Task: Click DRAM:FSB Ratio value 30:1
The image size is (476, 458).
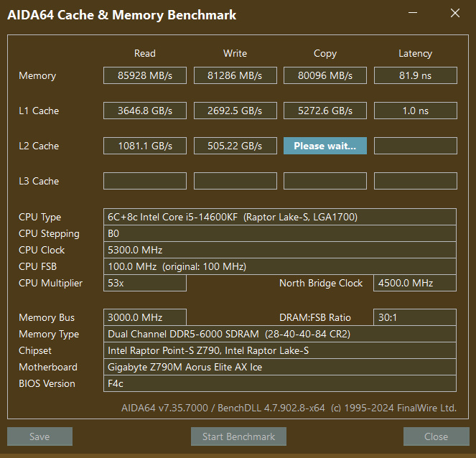Action: (x=415, y=317)
